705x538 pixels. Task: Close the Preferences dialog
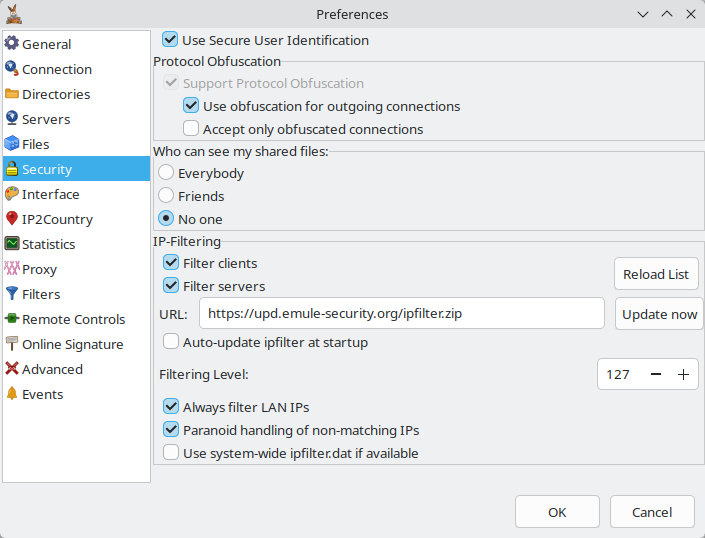691,14
